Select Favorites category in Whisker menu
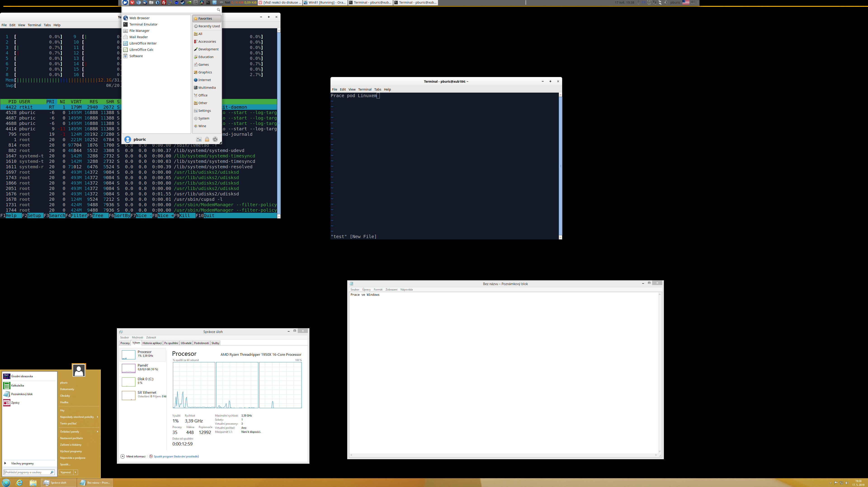This screenshot has height=487, width=868. pos(207,19)
